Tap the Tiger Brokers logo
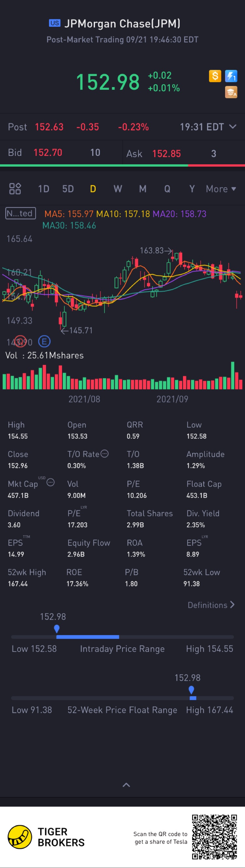Screen dimensions: 245x868 46,837
